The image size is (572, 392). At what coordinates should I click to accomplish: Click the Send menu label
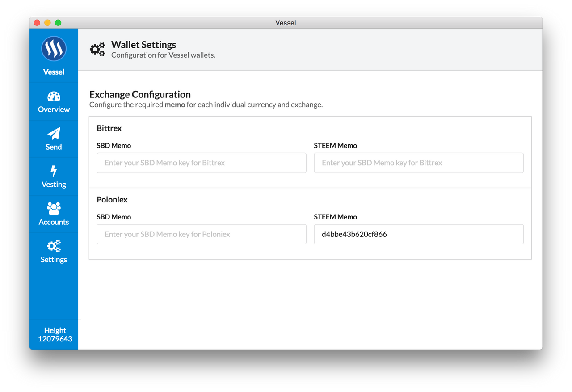click(54, 147)
